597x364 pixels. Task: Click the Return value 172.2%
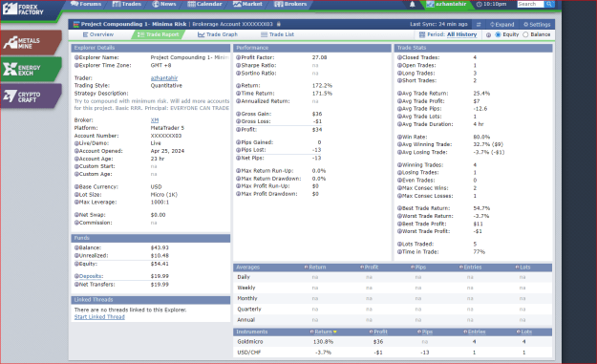point(322,86)
